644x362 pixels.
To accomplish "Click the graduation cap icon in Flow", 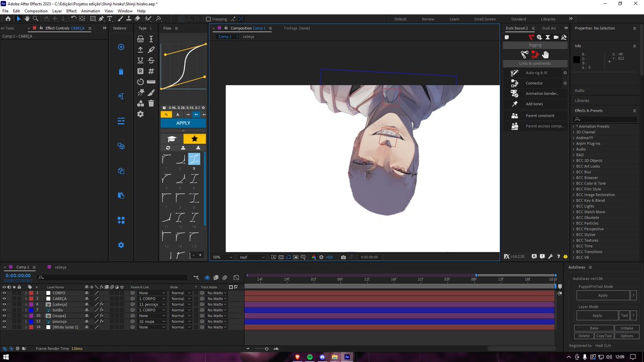I will 172,139.
